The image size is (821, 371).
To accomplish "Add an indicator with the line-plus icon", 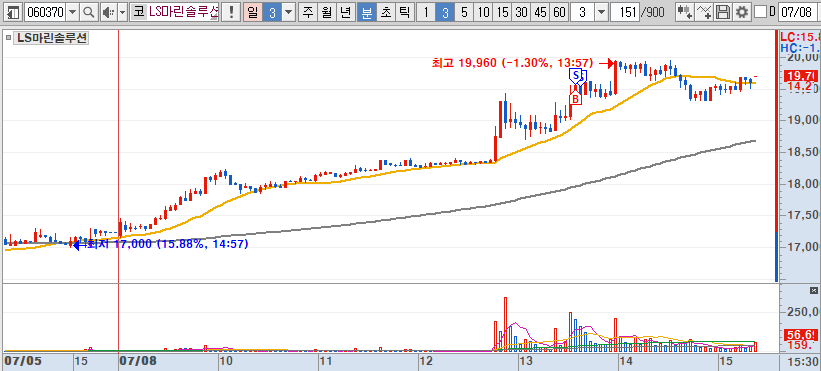I will 704,12.
